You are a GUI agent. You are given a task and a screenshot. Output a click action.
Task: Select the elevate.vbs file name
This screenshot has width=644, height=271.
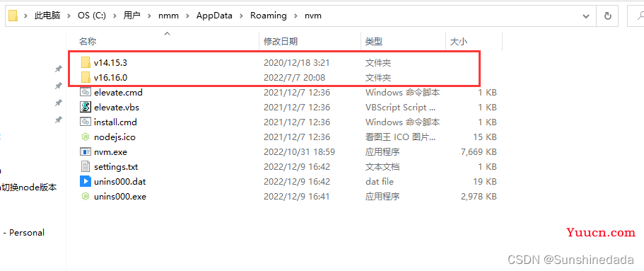click(x=117, y=108)
